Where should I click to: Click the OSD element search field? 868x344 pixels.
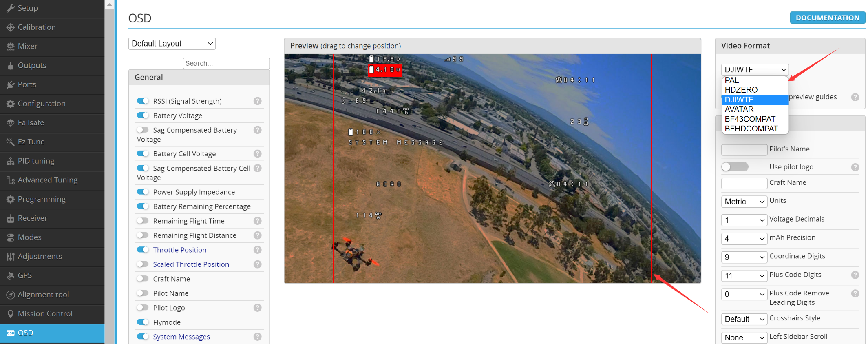(226, 63)
